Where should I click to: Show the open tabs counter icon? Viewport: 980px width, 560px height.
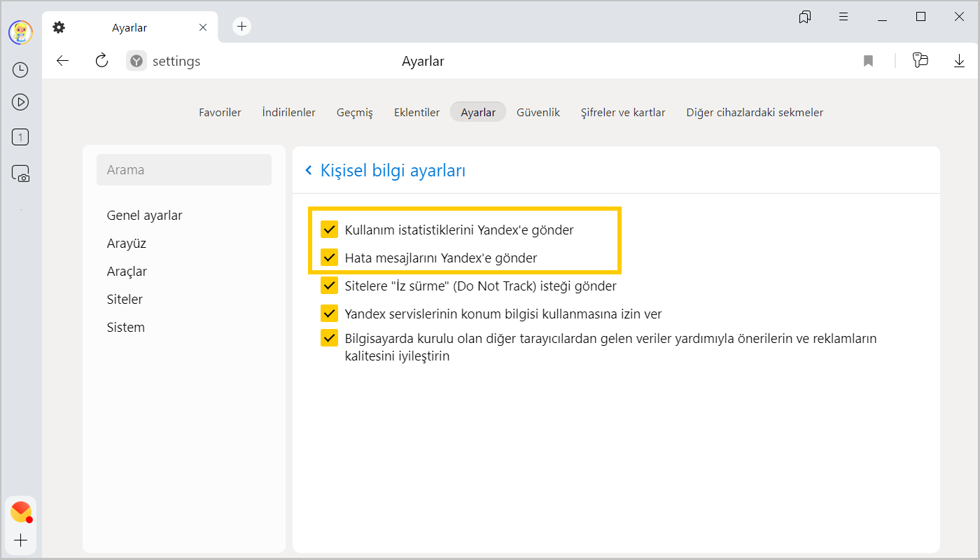tap(20, 137)
